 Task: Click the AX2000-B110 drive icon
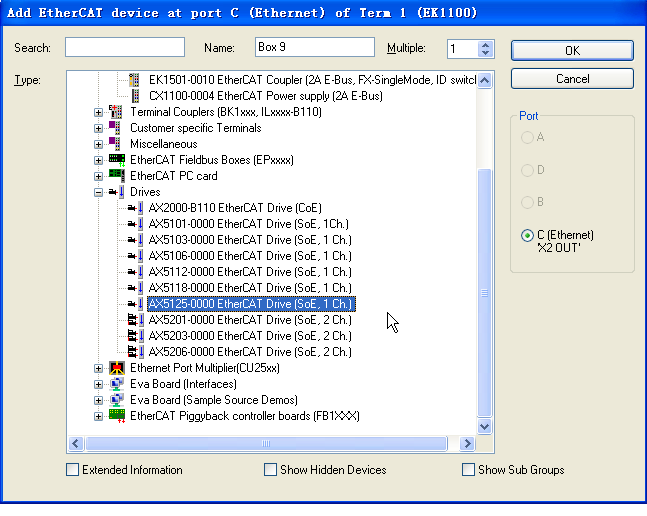click(135, 208)
